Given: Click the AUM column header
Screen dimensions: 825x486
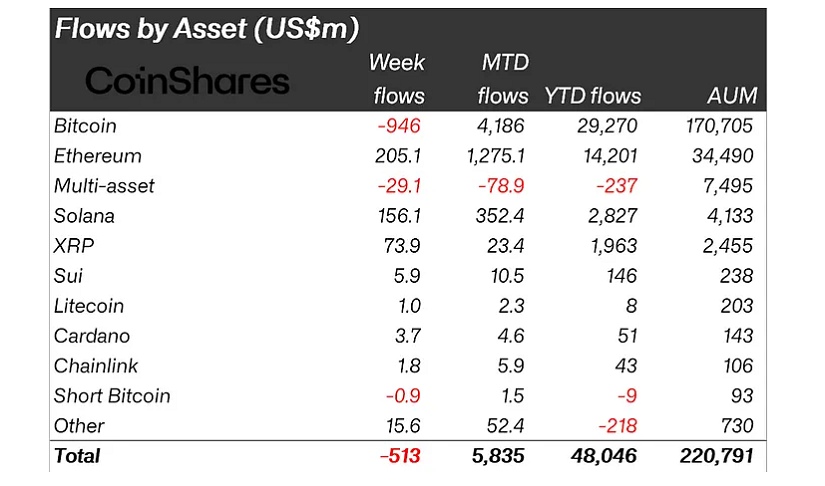Looking at the screenshot, I should tap(729, 97).
